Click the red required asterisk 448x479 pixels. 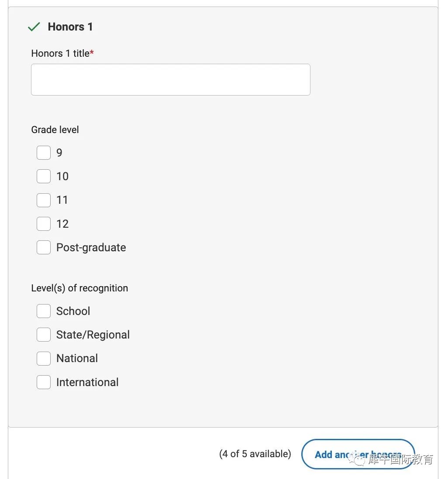coord(92,52)
